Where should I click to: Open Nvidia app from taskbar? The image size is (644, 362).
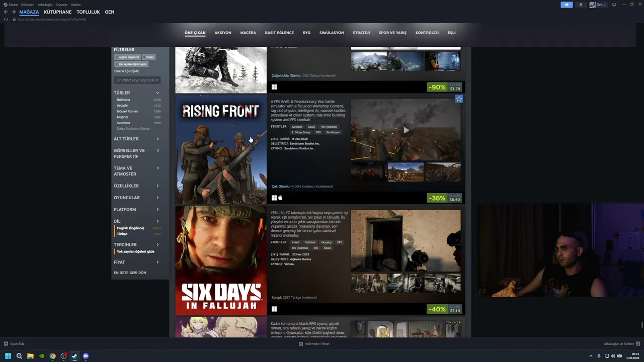(41, 356)
